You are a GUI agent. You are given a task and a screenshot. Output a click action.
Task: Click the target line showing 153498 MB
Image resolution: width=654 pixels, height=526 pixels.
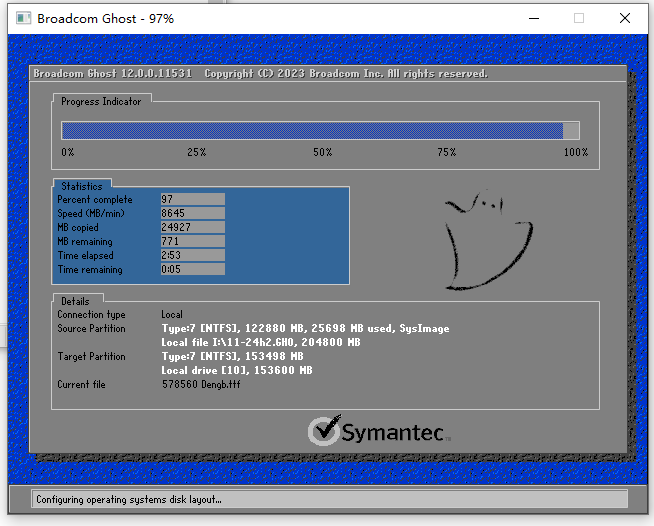click(233, 356)
